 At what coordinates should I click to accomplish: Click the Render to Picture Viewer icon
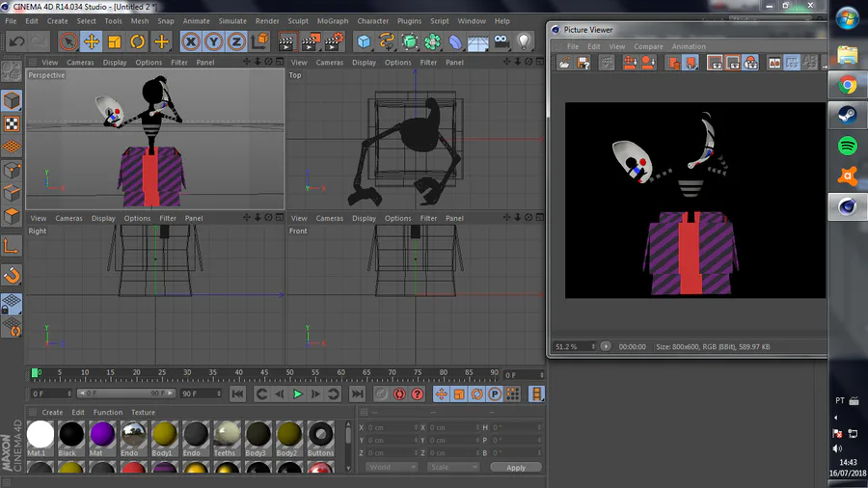click(311, 41)
